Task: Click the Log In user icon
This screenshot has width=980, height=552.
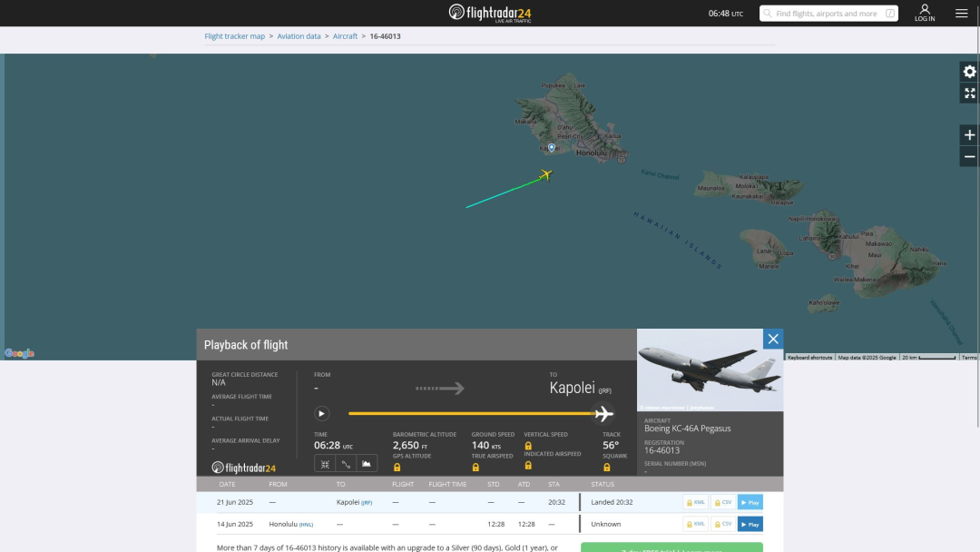Action: [x=925, y=13]
